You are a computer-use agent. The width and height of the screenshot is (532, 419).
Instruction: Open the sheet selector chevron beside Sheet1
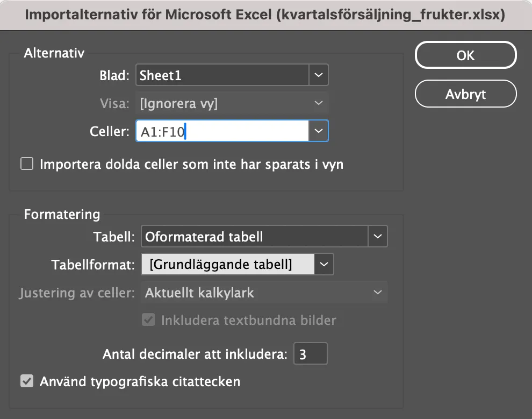point(318,75)
